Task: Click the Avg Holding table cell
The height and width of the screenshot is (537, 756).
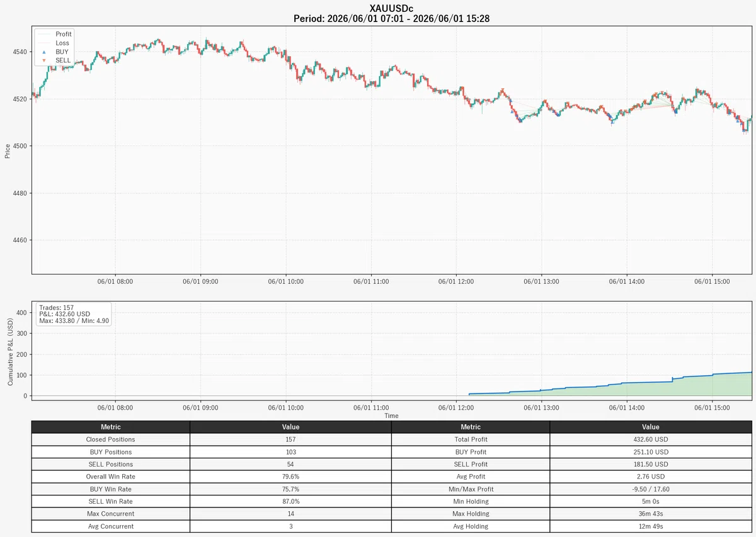Action: [x=471, y=526]
